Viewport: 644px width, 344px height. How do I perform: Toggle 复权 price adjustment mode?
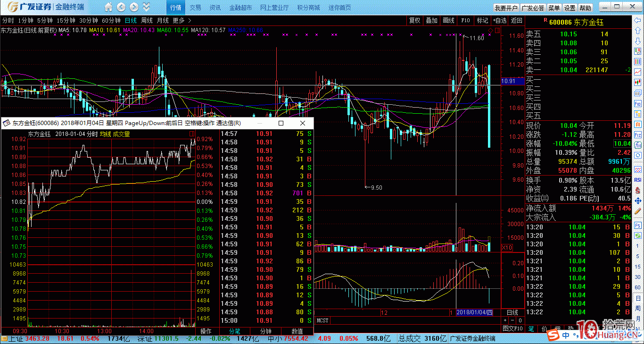click(415, 20)
